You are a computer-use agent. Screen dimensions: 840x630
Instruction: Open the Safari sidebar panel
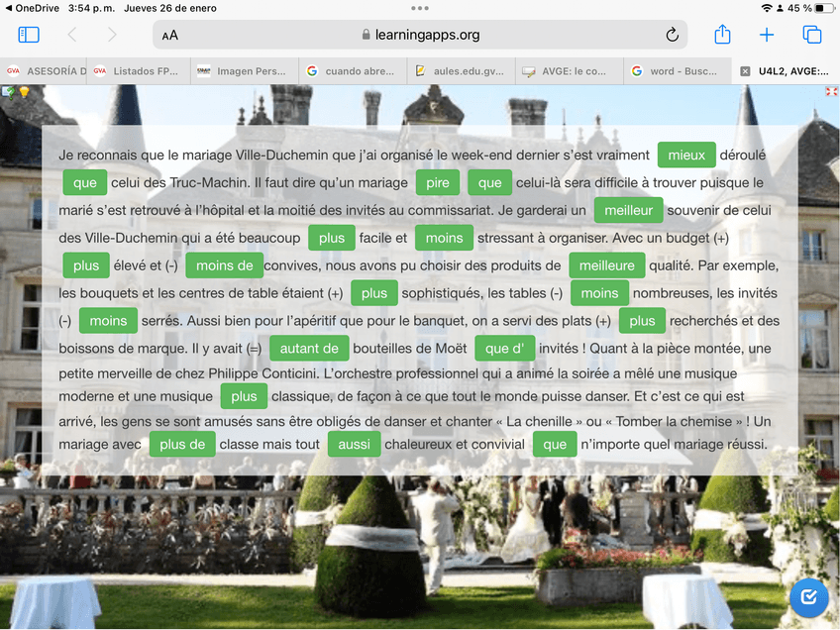coord(29,35)
